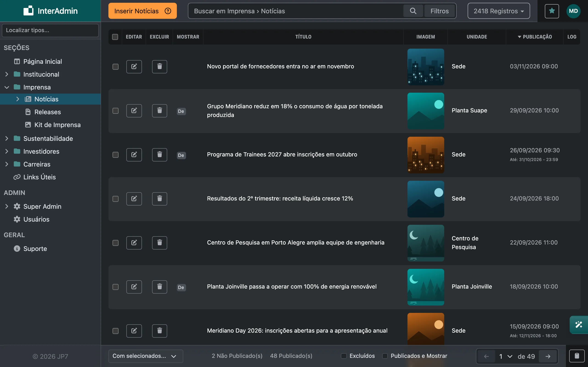Click the Filtros button
Image resolution: width=588 pixels, height=367 pixels.
[x=440, y=11]
